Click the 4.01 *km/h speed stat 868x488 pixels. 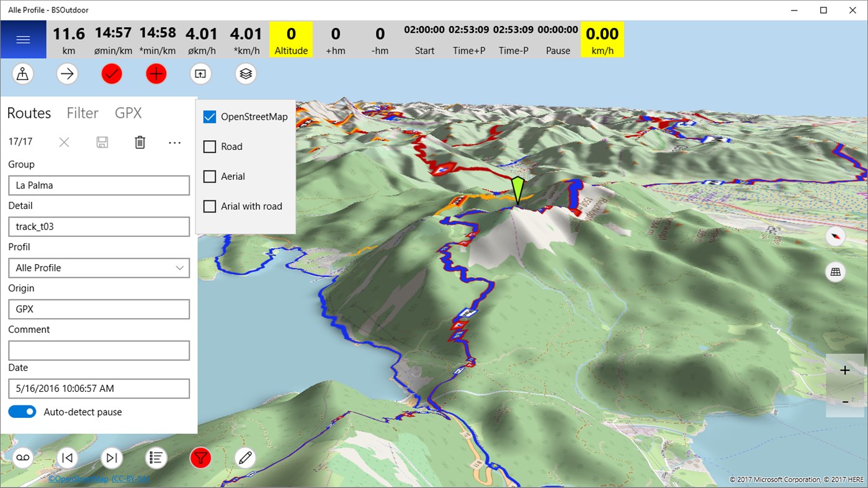(246, 40)
